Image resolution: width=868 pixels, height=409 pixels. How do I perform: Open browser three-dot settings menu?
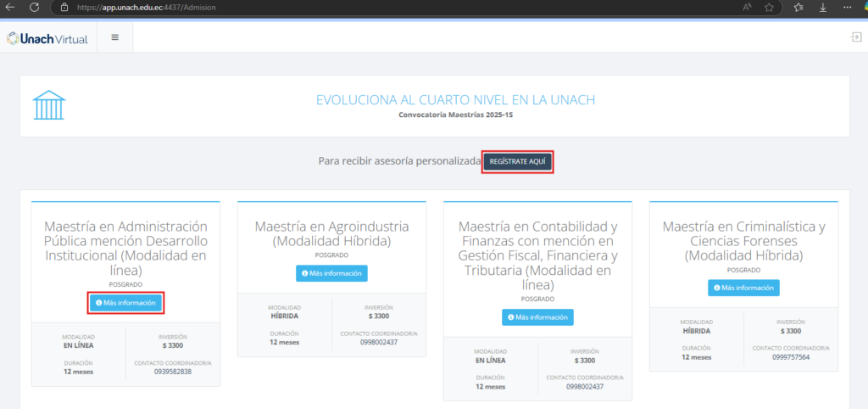pos(848,7)
